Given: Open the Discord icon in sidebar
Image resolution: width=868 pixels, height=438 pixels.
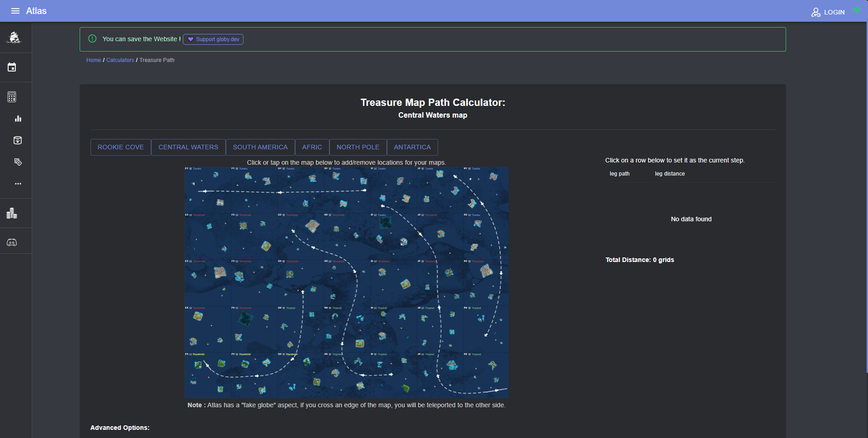Looking at the screenshot, I should (x=12, y=243).
